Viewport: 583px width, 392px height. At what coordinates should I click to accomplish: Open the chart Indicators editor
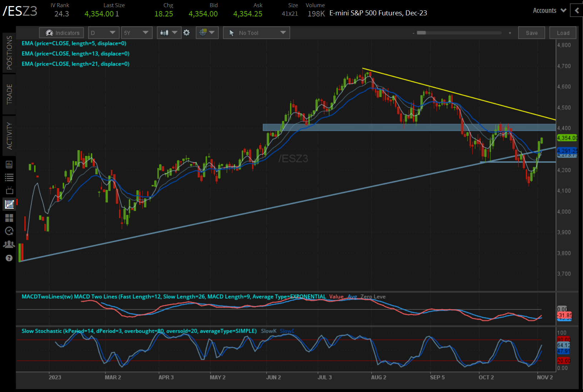(61, 33)
